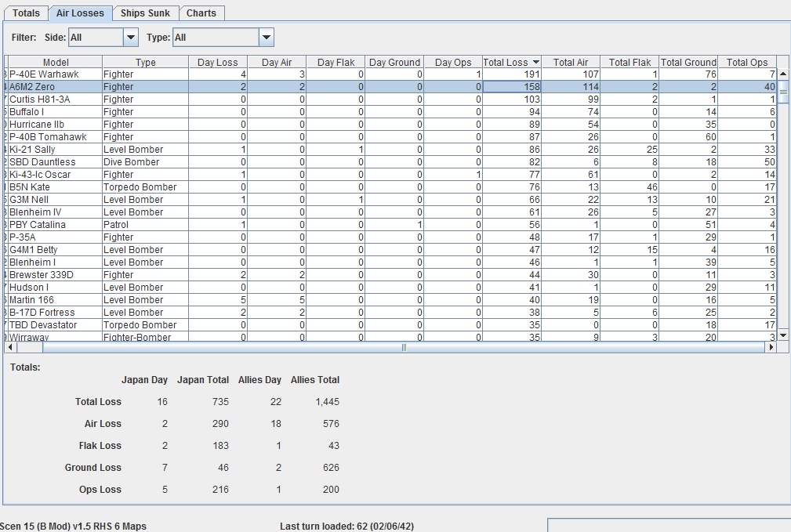
Task: Select the P-40E Warhawk row
Action: pos(390,74)
